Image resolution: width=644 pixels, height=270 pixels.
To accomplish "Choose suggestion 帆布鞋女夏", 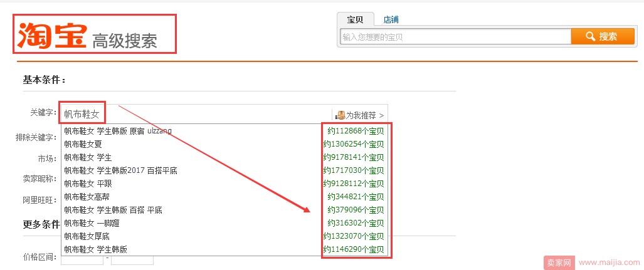I will (224, 144).
